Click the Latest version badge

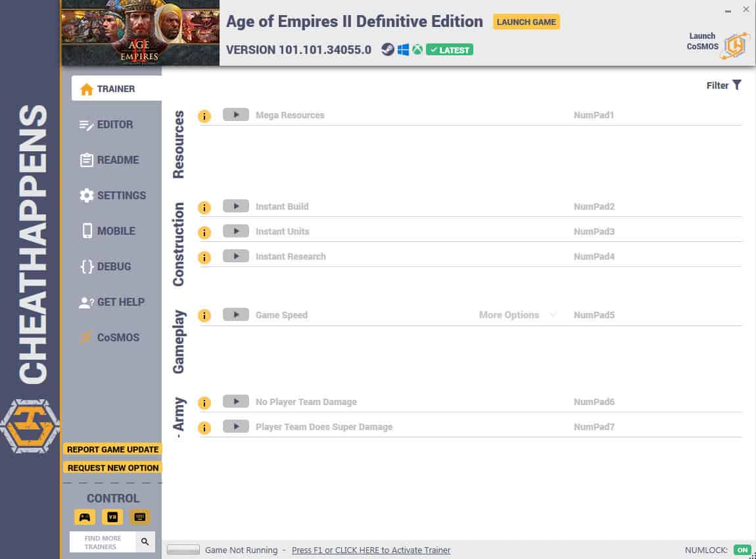pyautogui.click(x=450, y=50)
